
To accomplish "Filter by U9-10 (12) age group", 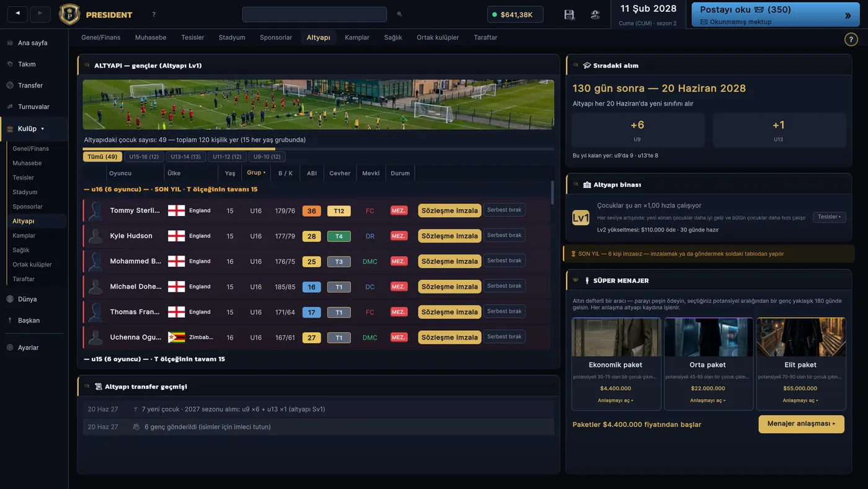I will pyautogui.click(x=267, y=157).
